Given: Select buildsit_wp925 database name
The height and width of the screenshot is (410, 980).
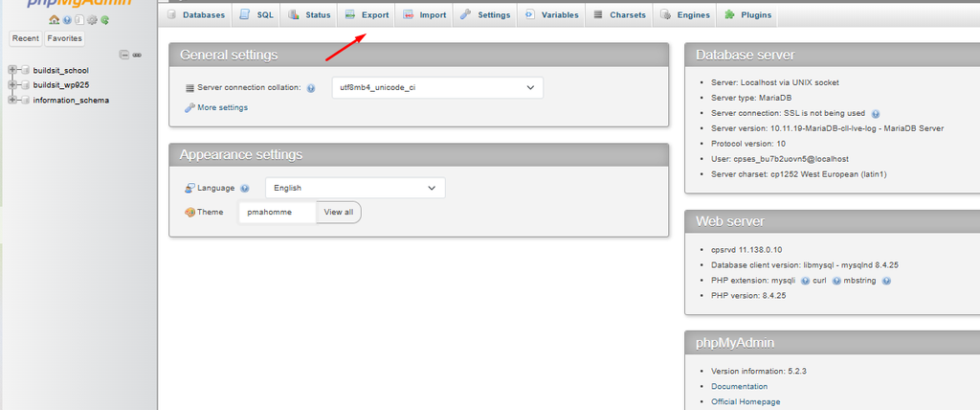Looking at the screenshot, I should pos(60,85).
